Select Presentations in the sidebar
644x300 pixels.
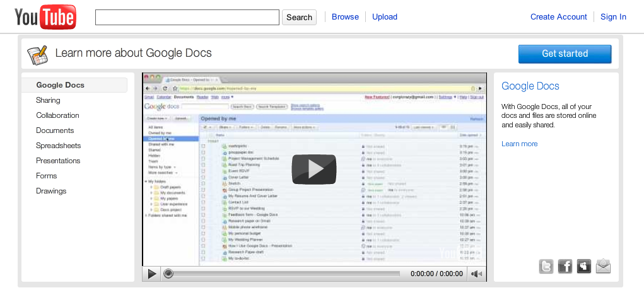click(58, 161)
